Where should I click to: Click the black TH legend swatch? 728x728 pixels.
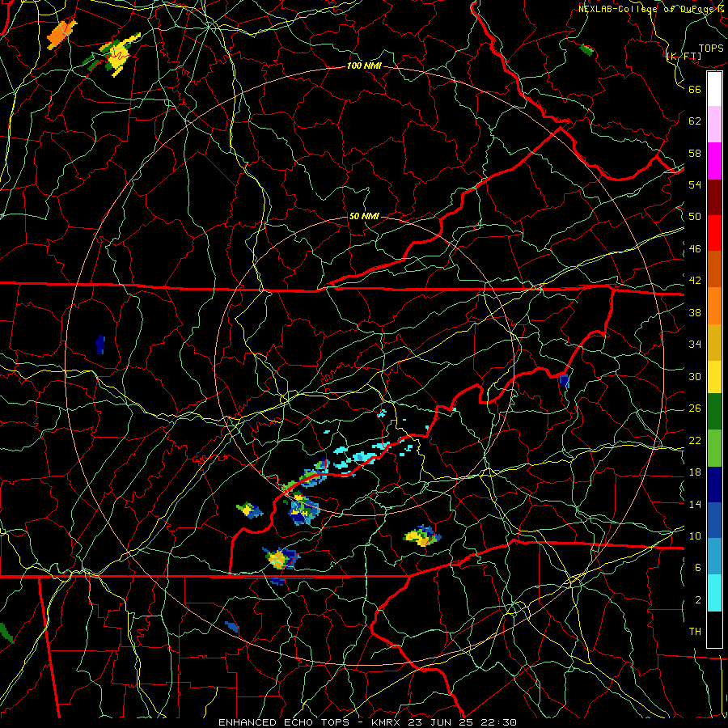click(714, 629)
